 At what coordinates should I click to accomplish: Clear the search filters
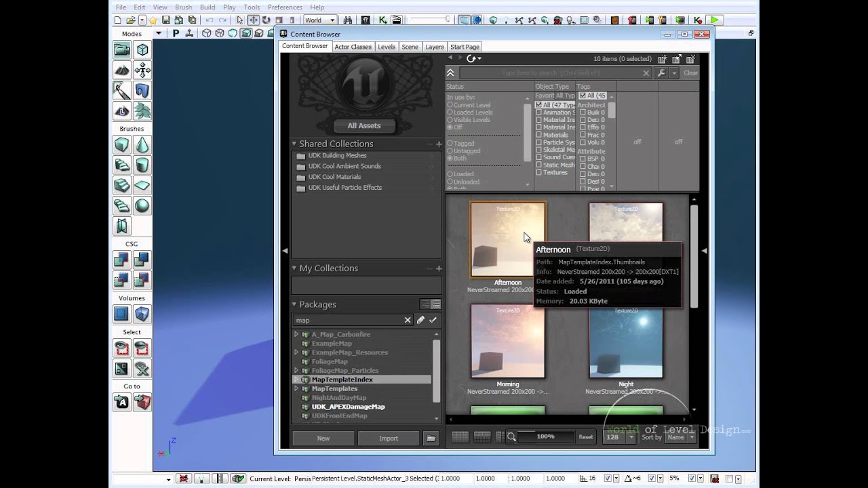tap(690, 73)
